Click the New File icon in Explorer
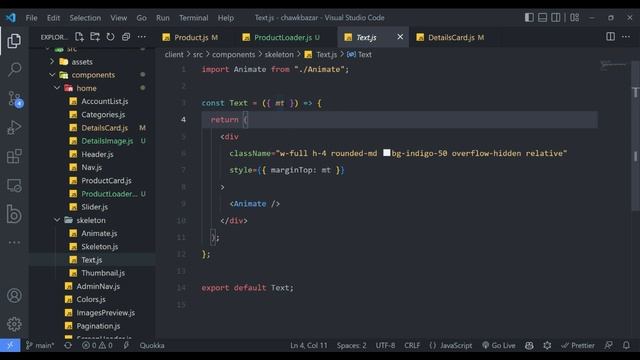This screenshot has height=360, width=640. pos(79,37)
